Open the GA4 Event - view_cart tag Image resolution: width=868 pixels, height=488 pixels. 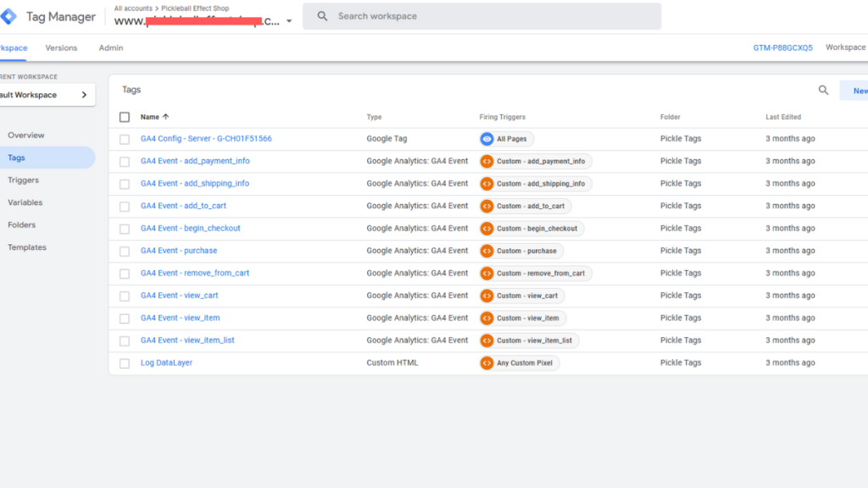click(x=180, y=296)
